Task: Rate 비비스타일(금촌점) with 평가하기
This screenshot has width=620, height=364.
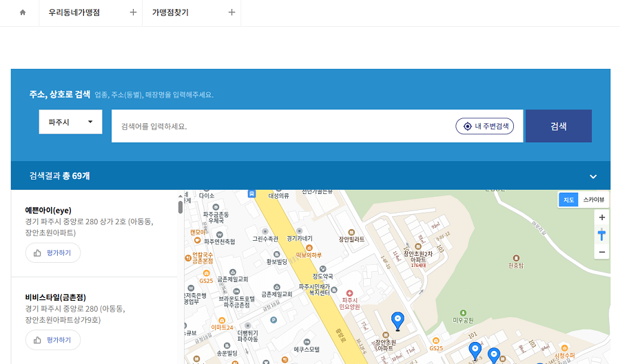Action: (x=53, y=340)
